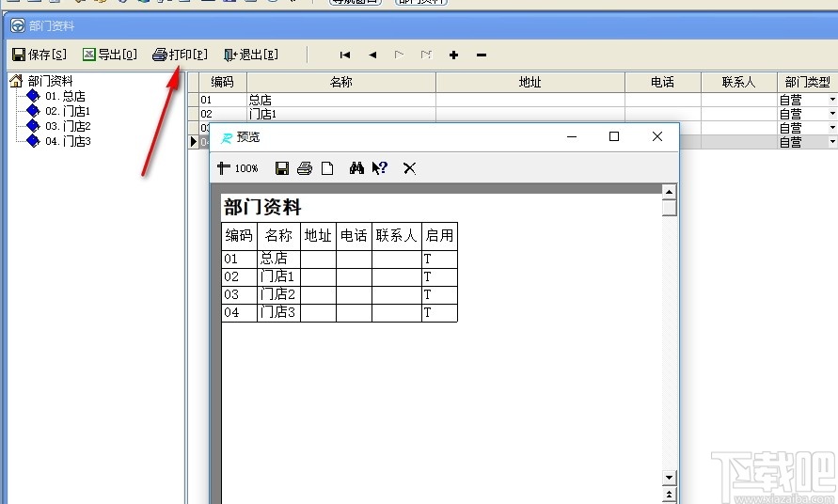Add a new record with plus icon
The image size is (838, 504).
click(453, 55)
